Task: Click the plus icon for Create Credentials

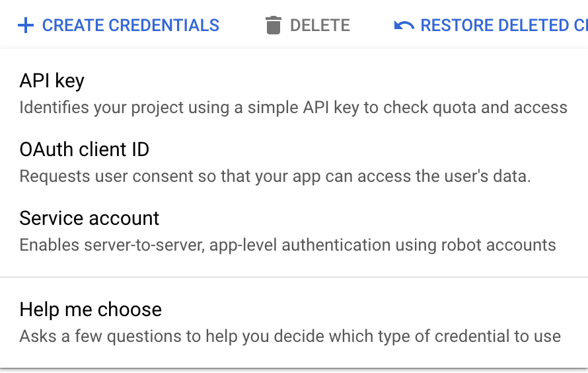Action: tap(25, 26)
